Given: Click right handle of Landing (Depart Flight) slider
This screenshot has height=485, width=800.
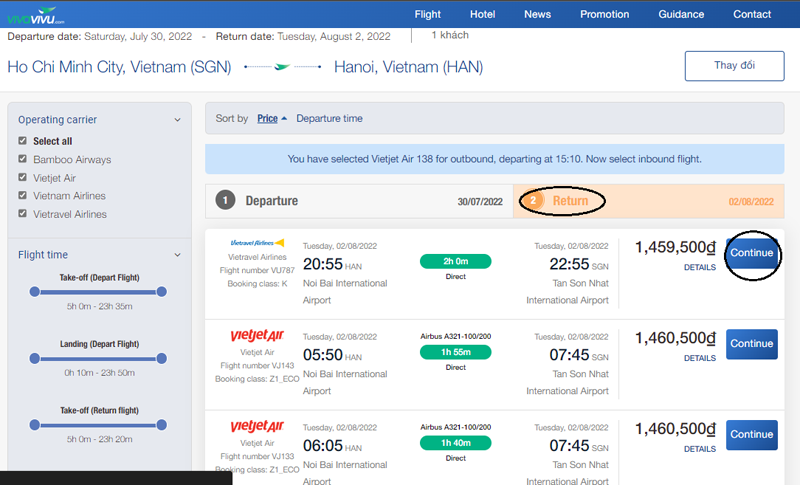Looking at the screenshot, I should pos(162,359).
